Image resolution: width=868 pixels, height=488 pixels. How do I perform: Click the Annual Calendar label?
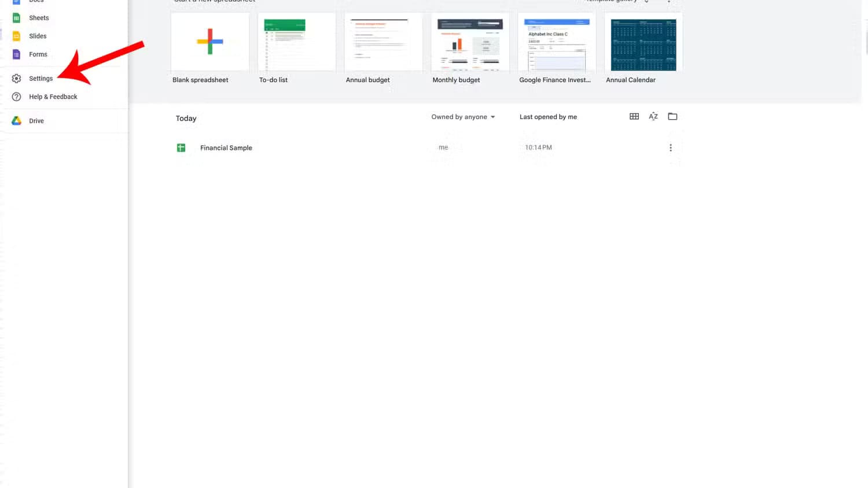pyautogui.click(x=631, y=80)
